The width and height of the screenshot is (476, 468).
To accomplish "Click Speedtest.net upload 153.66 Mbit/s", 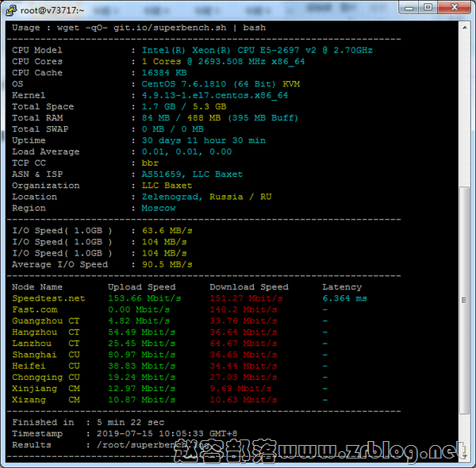I will [144, 298].
